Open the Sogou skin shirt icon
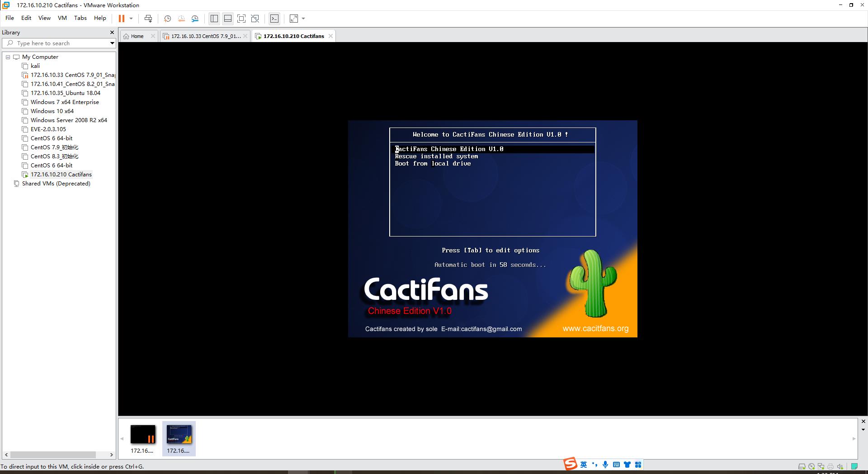This screenshot has width=868, height=474. [627, 465]
